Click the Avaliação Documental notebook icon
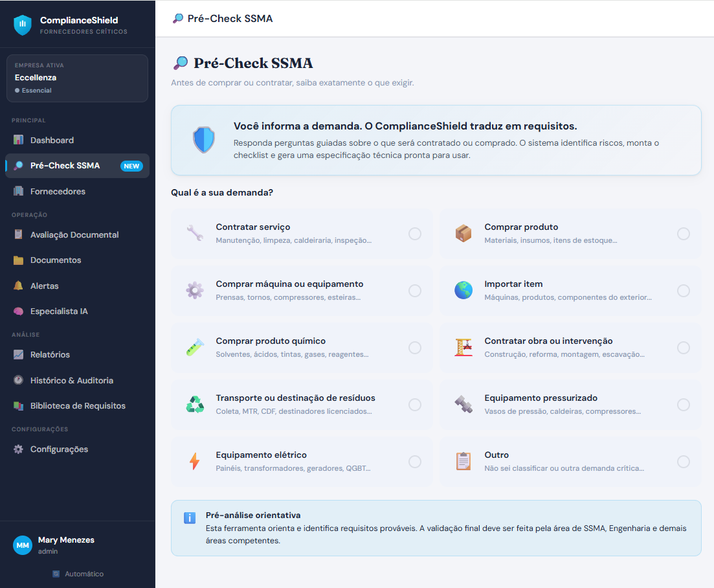The width and height of the screenshot is (714, 588). (18, 234)
